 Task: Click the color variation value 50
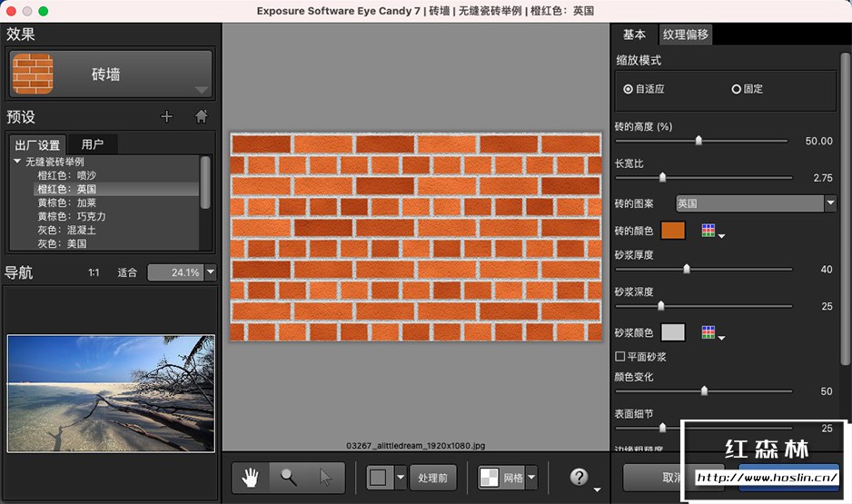(x=827, y=391)
